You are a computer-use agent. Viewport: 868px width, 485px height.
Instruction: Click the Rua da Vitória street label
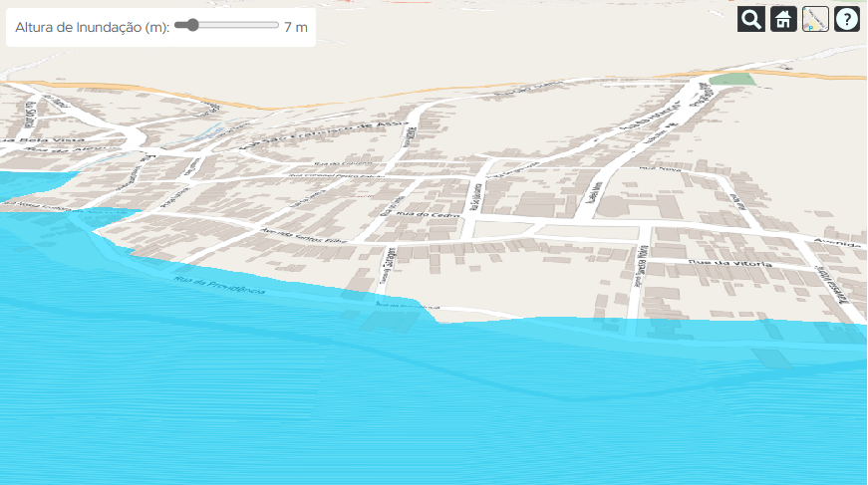pyautogui.click(x=732, y=263)
